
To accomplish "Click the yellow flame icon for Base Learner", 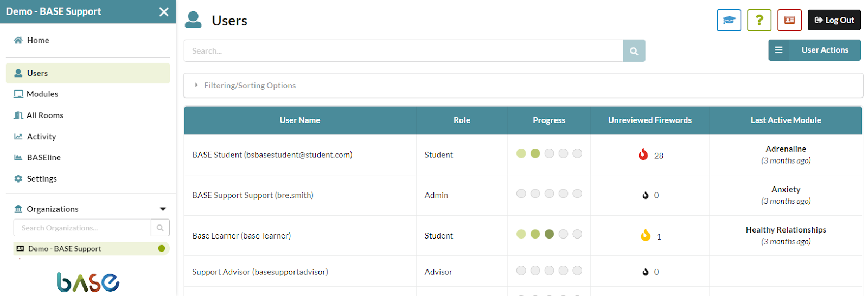I will pos(646,235).
